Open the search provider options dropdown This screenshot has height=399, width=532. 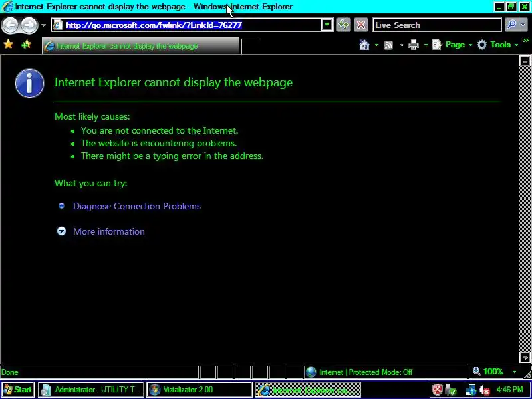pos(523,25)
